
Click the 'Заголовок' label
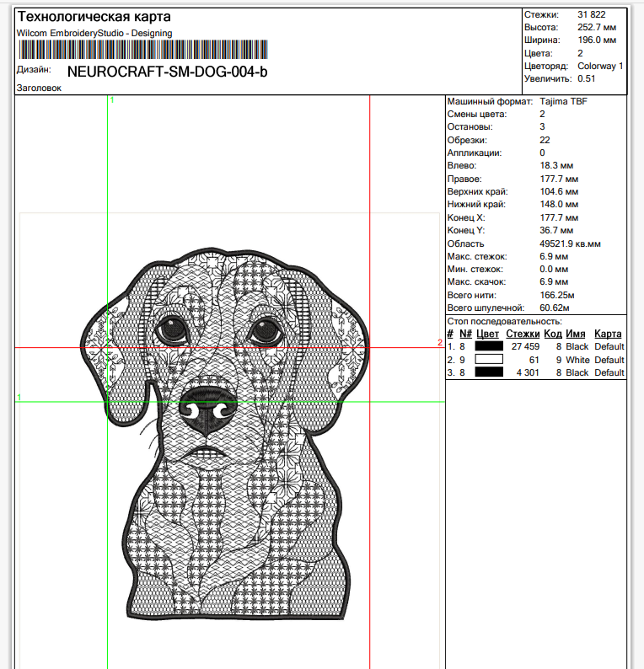pos(39,88)
